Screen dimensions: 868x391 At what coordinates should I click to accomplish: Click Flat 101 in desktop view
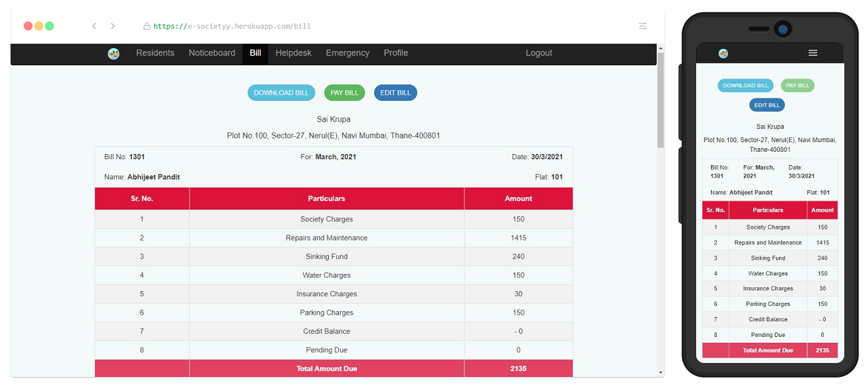click(550, 177)
